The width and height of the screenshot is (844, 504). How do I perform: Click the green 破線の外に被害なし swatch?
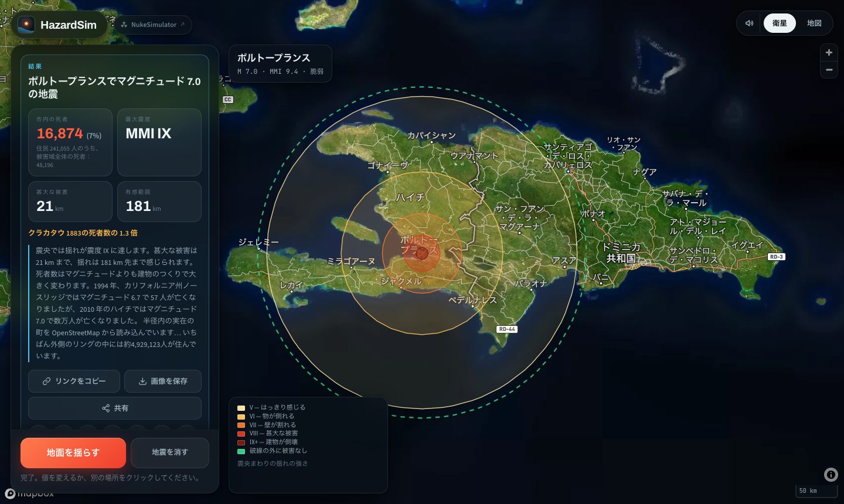click(241, 451)
